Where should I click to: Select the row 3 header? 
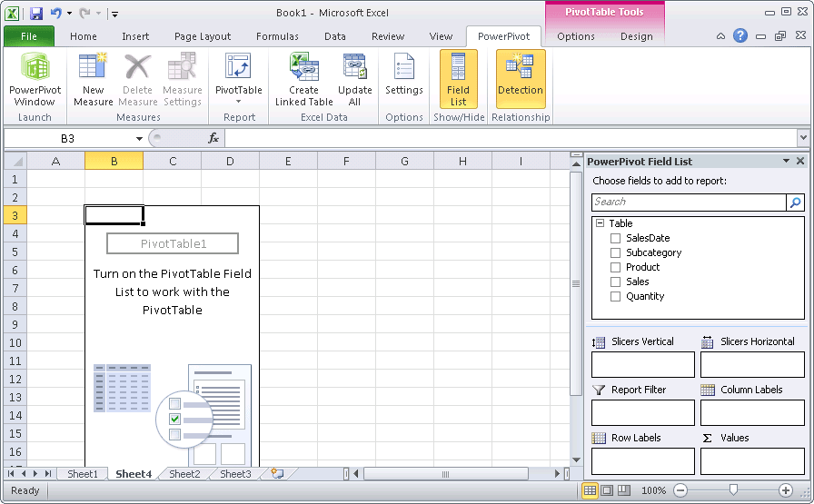click(15, 215)
